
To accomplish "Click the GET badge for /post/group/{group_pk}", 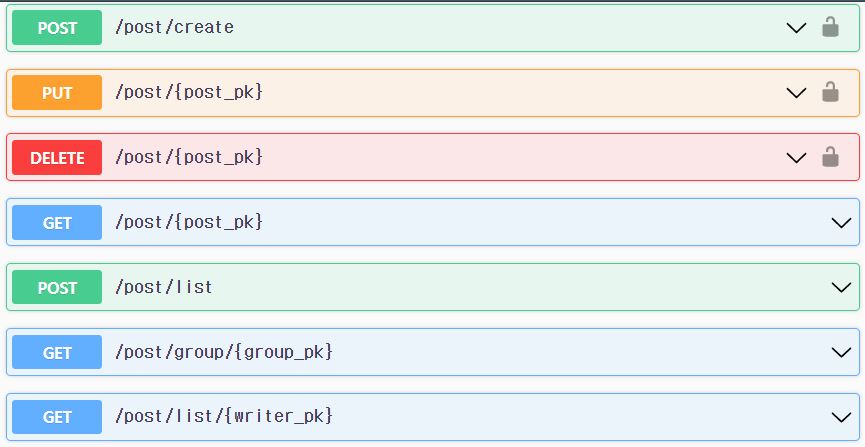I will point(57,352).
